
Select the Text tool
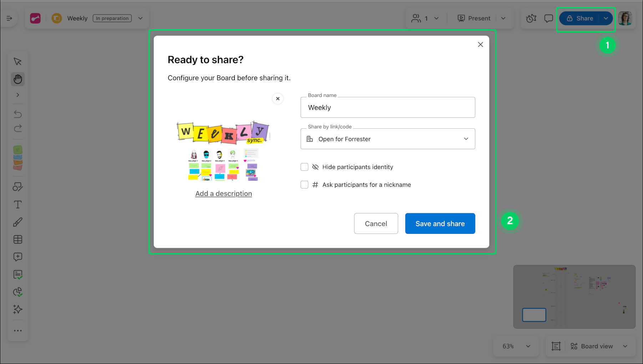point(18,204)
